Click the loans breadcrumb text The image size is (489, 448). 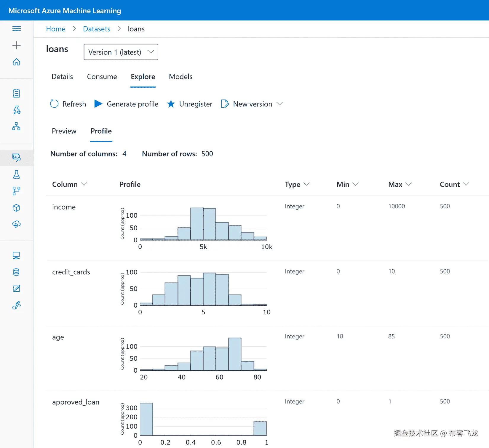pyautogui.click(x=136, y=29)
